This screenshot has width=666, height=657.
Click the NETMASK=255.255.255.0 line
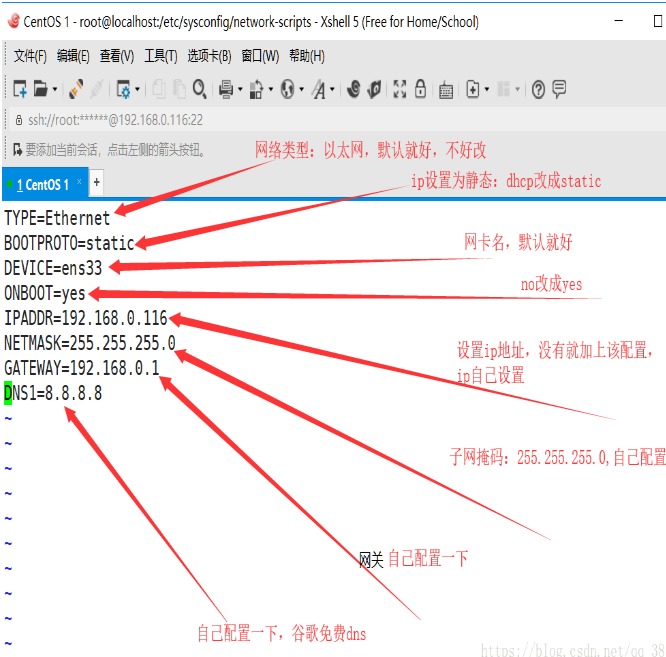(x=90, y=343)
